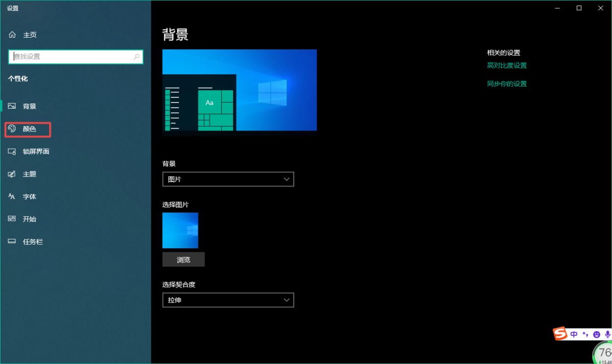Image resolution: width=612 pixels, height=364 pixels.
Task: Click the 相关的设置 heading text
Action: coord(503,53)
